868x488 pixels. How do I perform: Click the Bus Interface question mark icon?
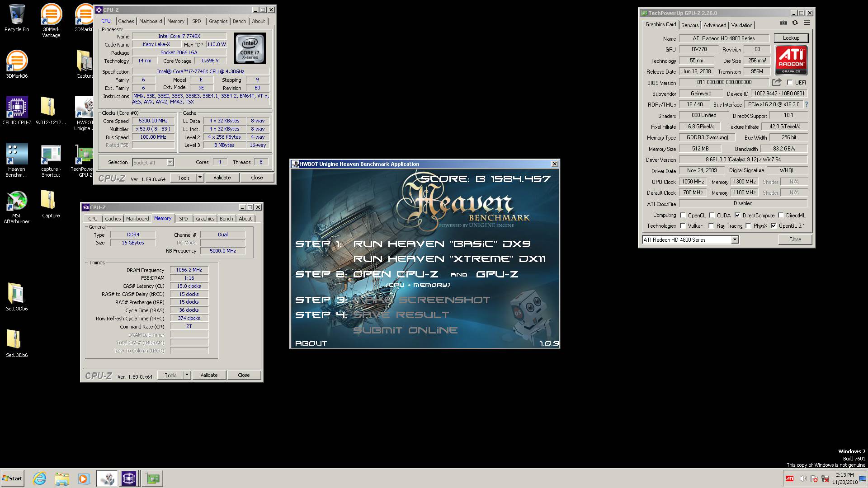coord(807,104)
